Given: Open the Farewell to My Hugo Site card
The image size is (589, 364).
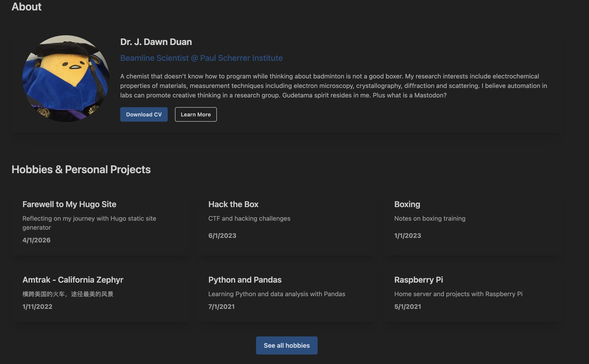Looking at the screenshot, I should click(69, 204).
